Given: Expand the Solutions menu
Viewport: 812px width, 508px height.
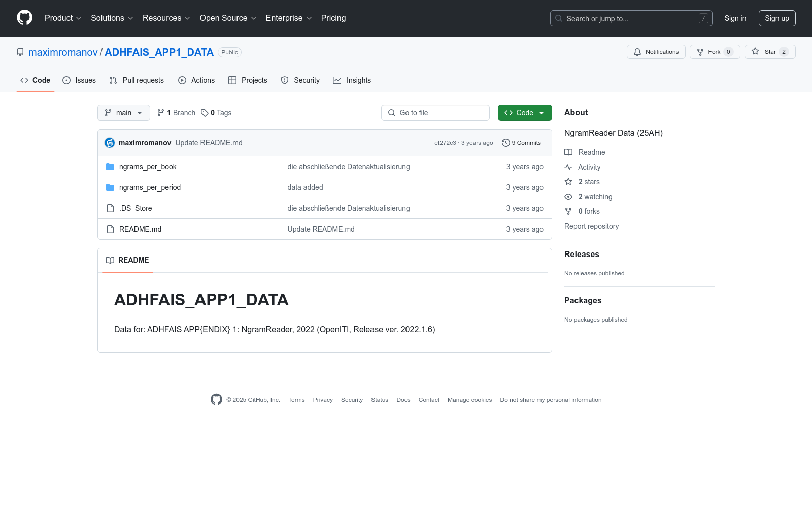Looking at the screenshot, I should (112, 18).
